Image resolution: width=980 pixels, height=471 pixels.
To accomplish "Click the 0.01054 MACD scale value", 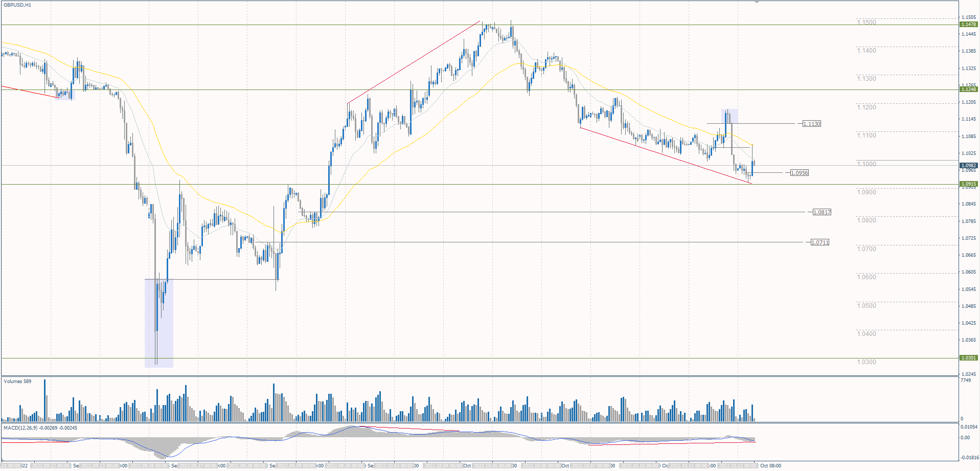I will 969,427.
